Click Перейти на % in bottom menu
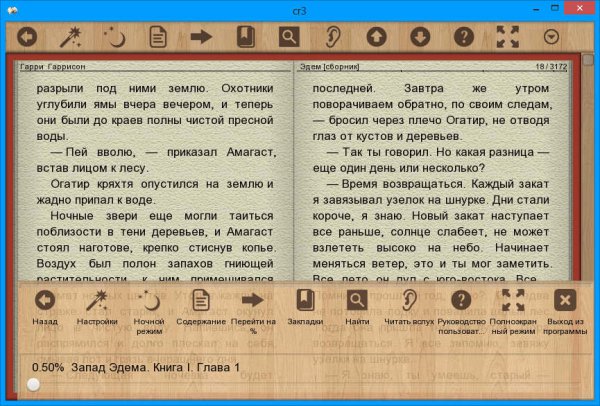 [x=253, y=300]
